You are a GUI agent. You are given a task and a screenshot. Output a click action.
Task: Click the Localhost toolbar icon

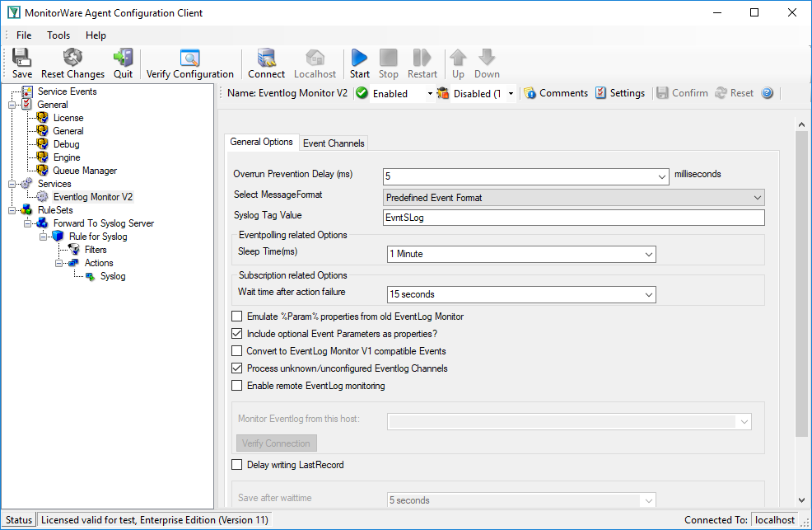point(315,63)
